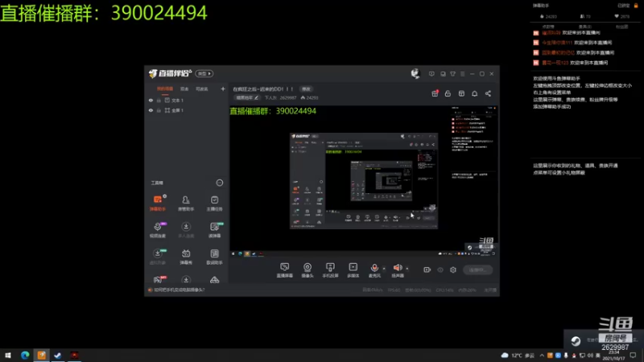The height and width of the screenshot is (362, 644).
Task: Open the 弹幕助手 tool in toolbox
Action: click(158, 204)
